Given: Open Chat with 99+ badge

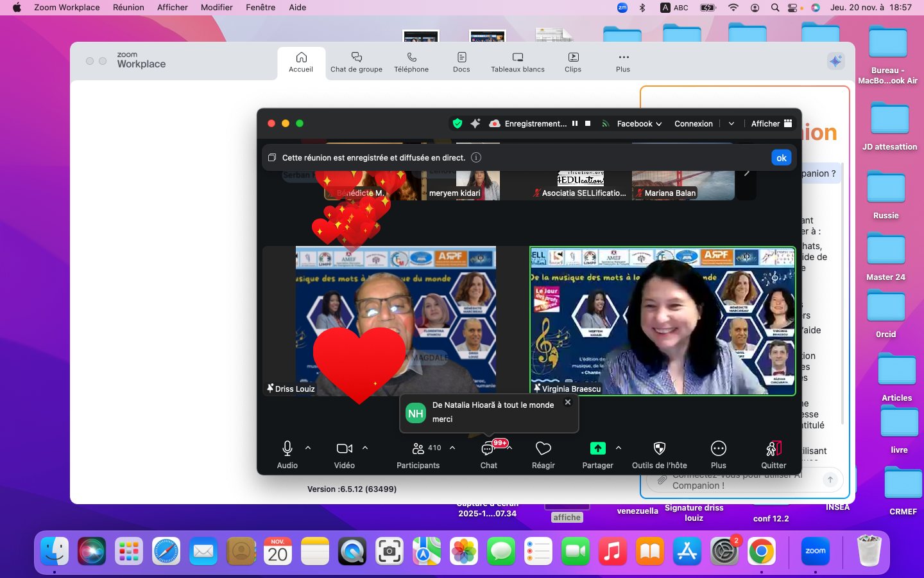Looking at the screenshot, I should point(488,450).
